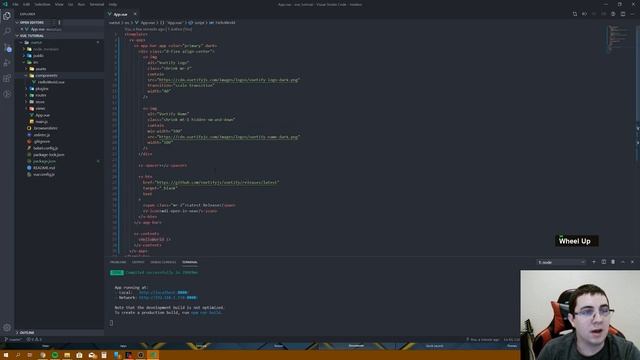The width and height of the screenshot is (640, 360).
Task: Click the split editor icon in editor toolbar
Action: pyautogui.click(x=623, y=14)
